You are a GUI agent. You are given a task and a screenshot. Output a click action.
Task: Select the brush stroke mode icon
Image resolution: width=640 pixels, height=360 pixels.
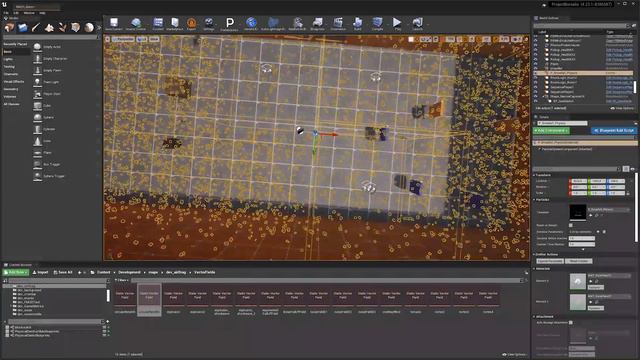36,27
